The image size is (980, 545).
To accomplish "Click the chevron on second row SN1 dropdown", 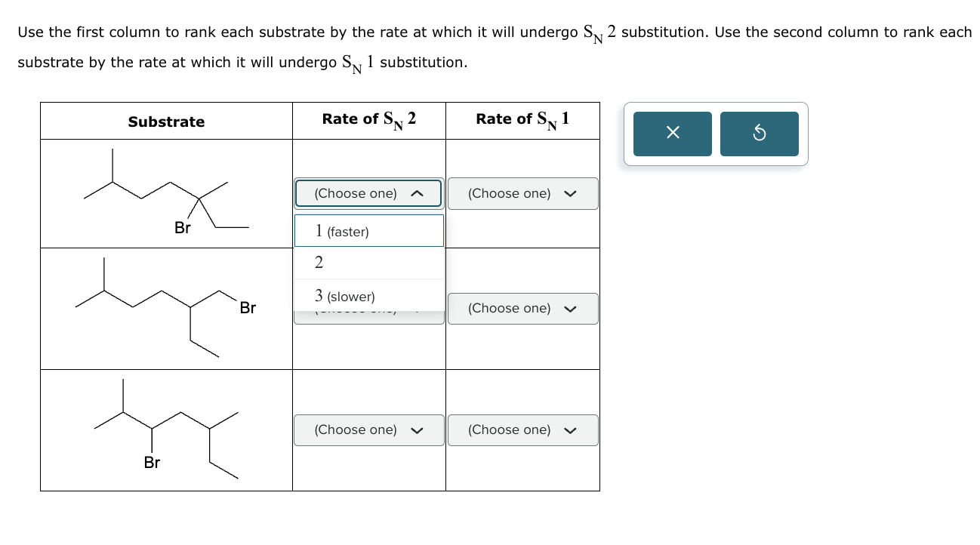I will (572, 308).
